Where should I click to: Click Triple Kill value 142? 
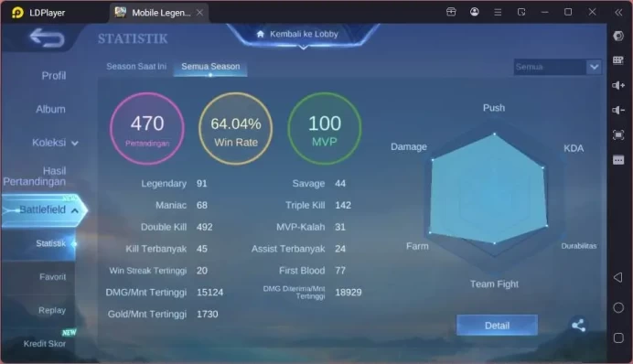pos(343,206)
